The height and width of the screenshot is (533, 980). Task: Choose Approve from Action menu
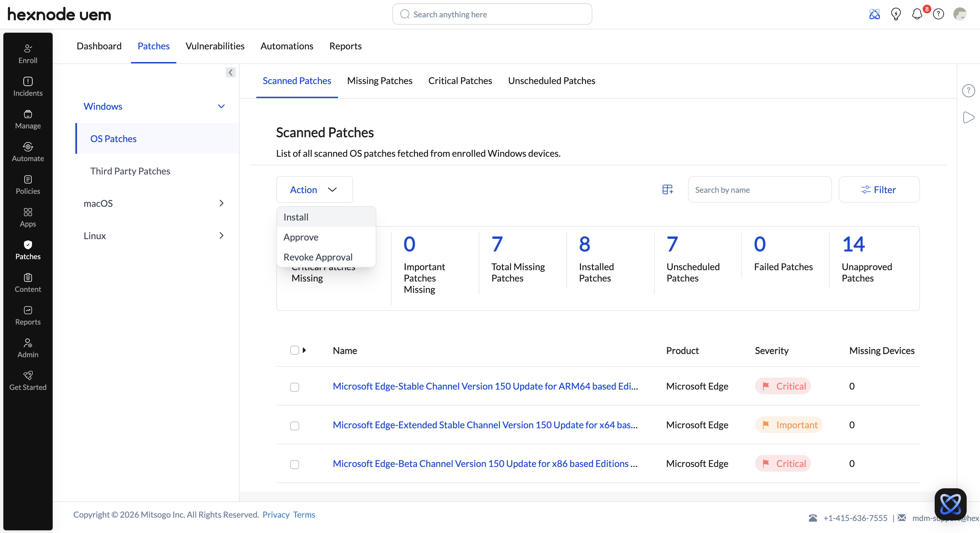pos(326,237)
